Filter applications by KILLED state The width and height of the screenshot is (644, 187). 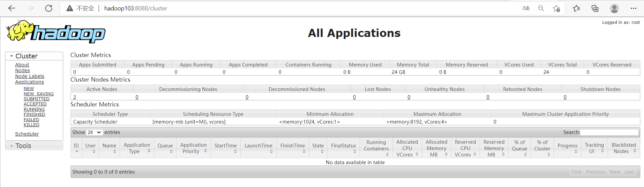tap(31, 125)
